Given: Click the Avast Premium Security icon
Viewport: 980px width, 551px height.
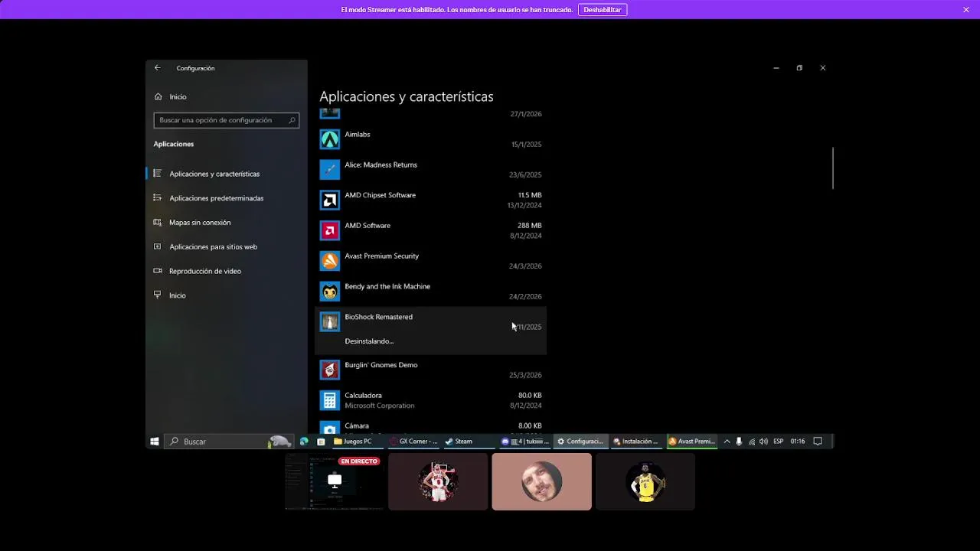Looking at the screenshot, I should (x=330, y=260).
